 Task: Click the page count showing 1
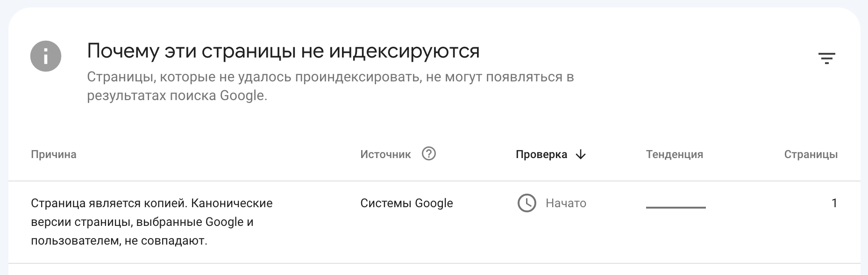(x=836, y=203)
